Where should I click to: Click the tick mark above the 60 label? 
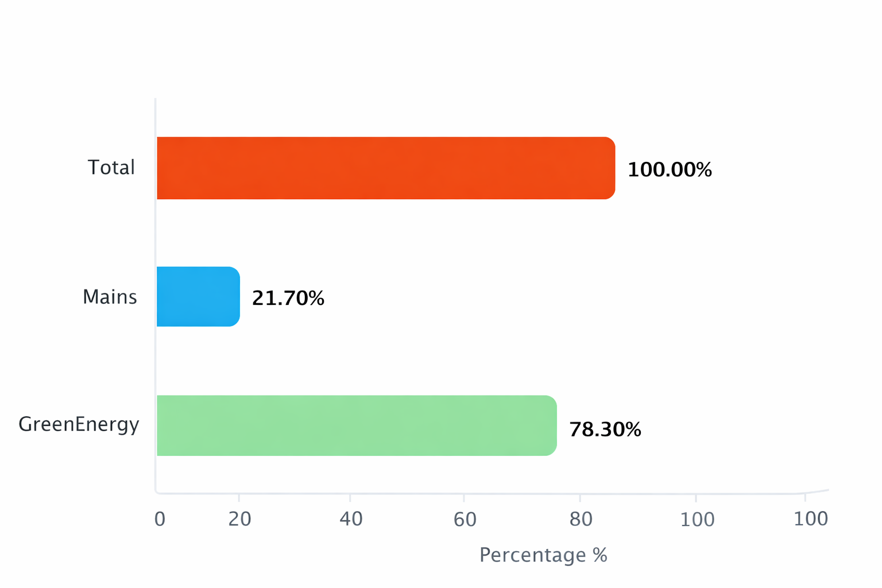464,497
